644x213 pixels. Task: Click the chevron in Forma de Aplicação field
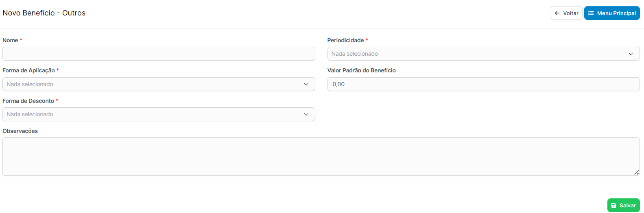306,84
